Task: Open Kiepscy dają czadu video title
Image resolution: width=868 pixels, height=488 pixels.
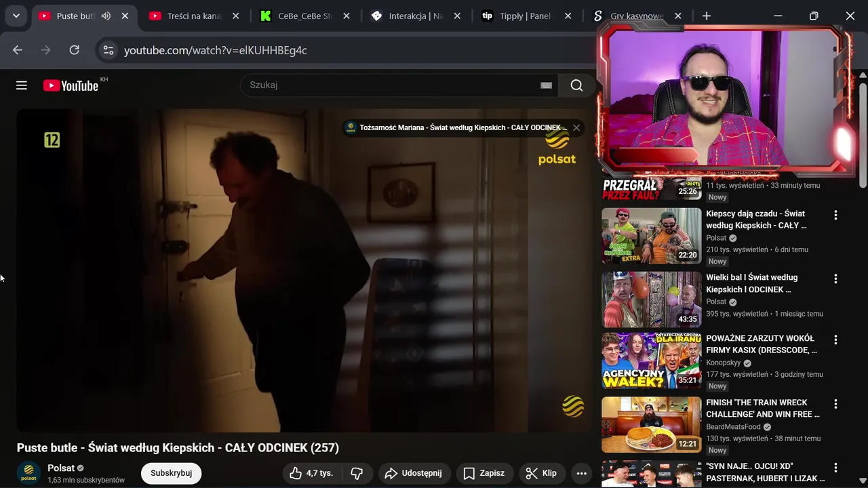Action: pyautogui.click(x=756, y=219)
